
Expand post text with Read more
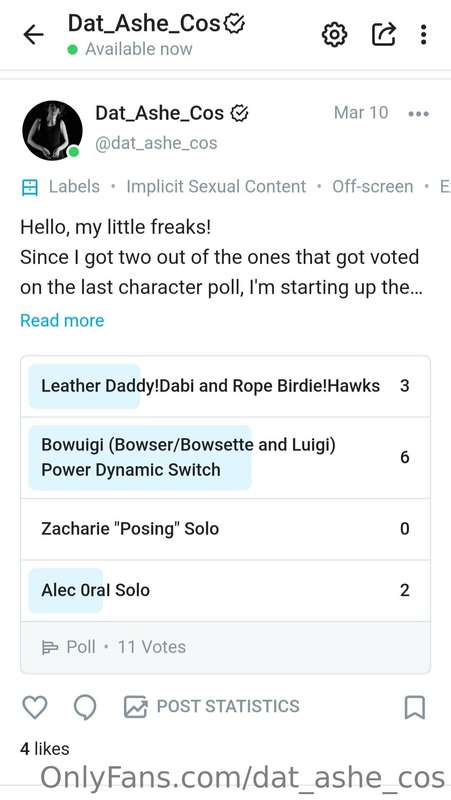tap(62, 320)
